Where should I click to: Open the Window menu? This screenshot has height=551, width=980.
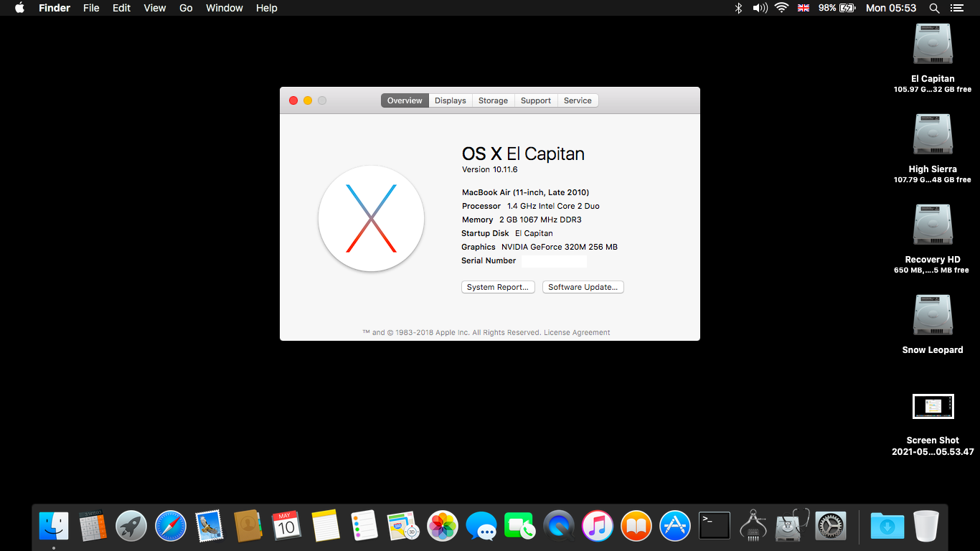225,8
